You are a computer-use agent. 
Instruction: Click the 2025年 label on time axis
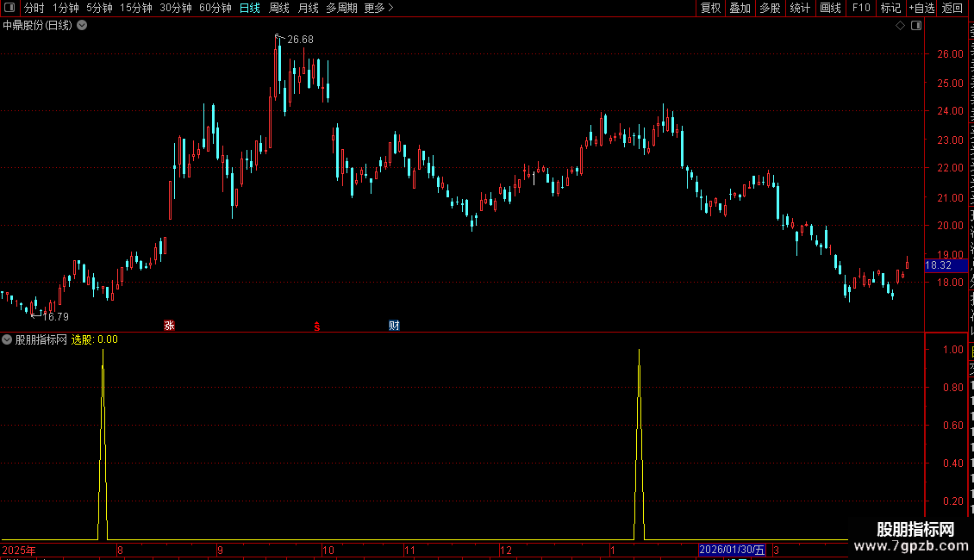tap(19, 550)
